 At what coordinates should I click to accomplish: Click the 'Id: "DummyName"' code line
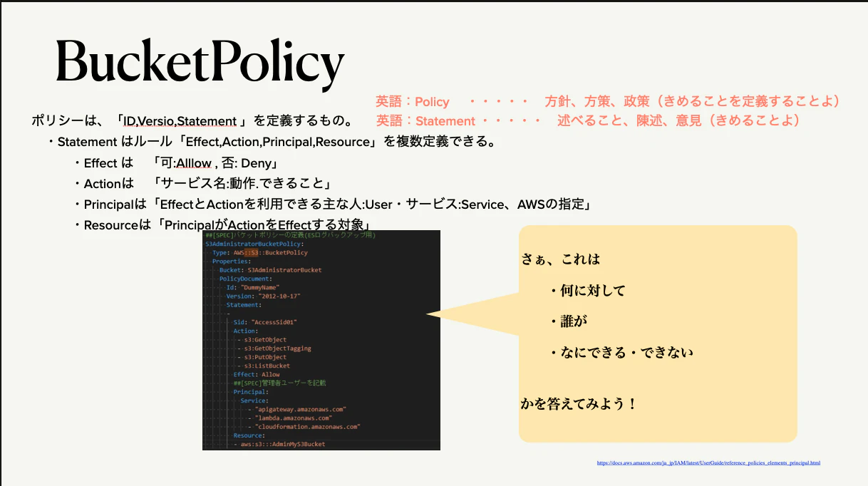[x=254, y=287]
